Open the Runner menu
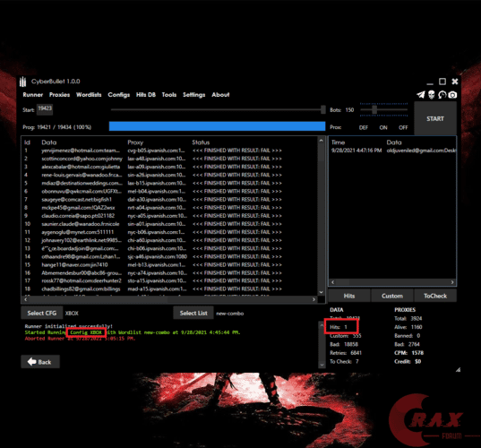Image resolution: width=481 pixels, height=448 pixels. [33, 95]
